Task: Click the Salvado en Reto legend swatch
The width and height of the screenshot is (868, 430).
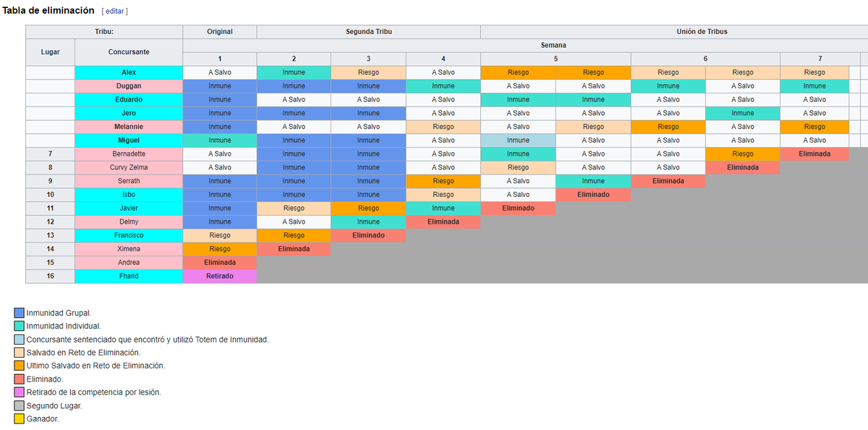Action: [20, 353]
